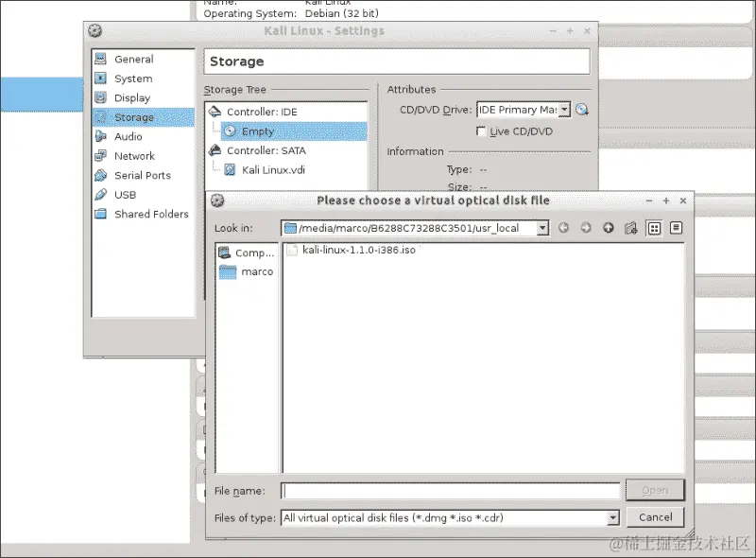756x558 pixels.
Task: Click the General category icon
Action: (101, 59)
